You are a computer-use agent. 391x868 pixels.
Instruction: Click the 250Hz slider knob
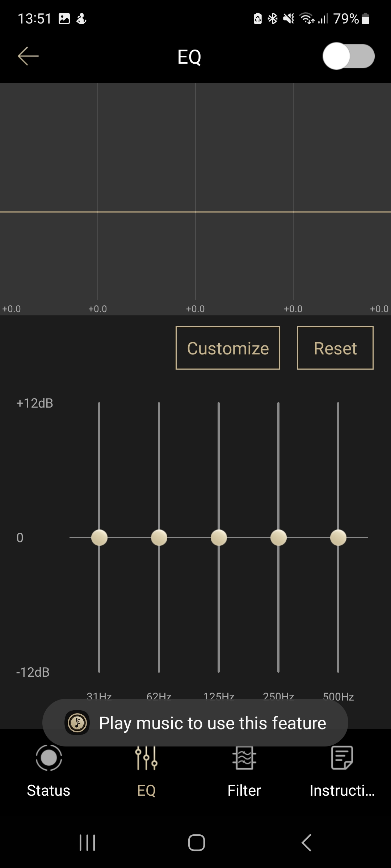(278, 537)
